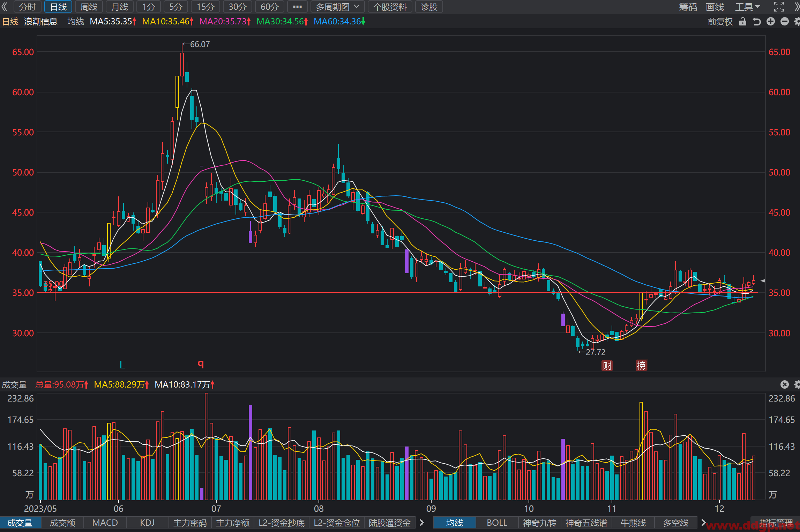Screen dimensions: 800x532
Task: Select 牛熊线 indicator
Action: pos(633,523)
